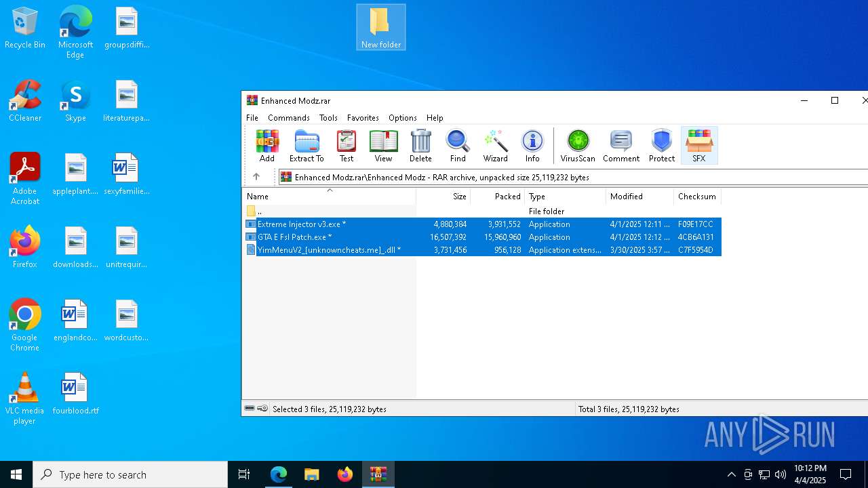Viewport: 868px width, 488px height.
Task: Open the Help menu
Action: [435, 117]
